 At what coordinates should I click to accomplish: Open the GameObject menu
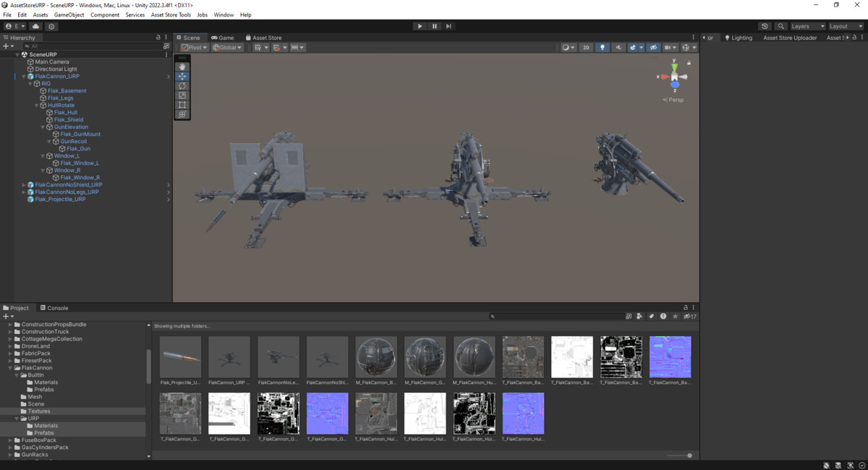click(x=69, y=14)
